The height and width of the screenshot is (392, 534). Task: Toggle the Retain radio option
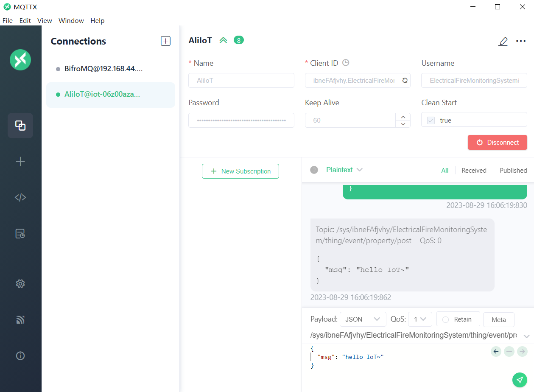tap(446, 319)
